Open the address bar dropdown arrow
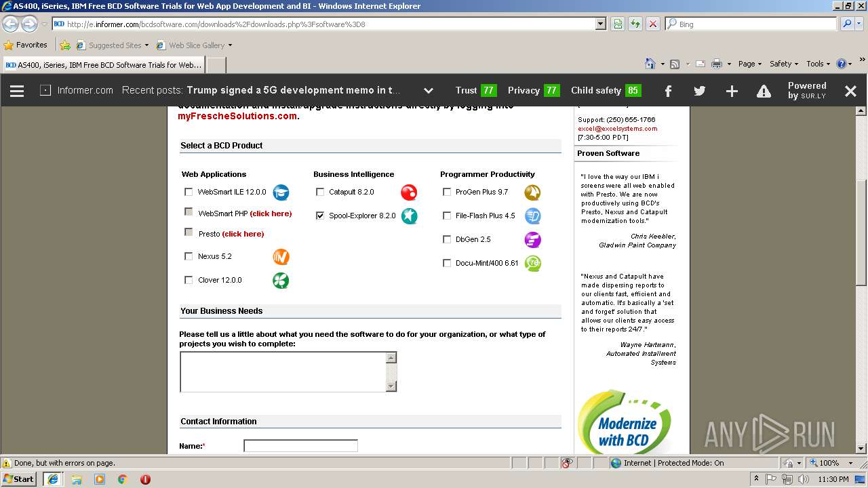868x488 pixels. (600, 24)
